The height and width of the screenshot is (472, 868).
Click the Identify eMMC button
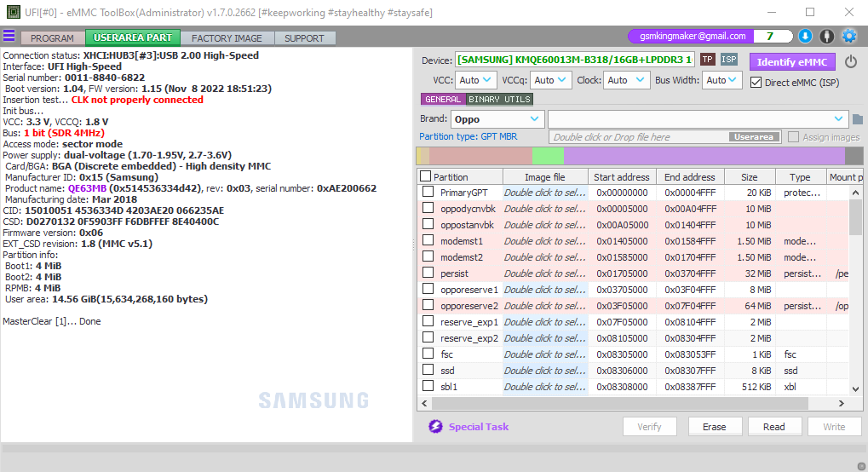(792, 62)
